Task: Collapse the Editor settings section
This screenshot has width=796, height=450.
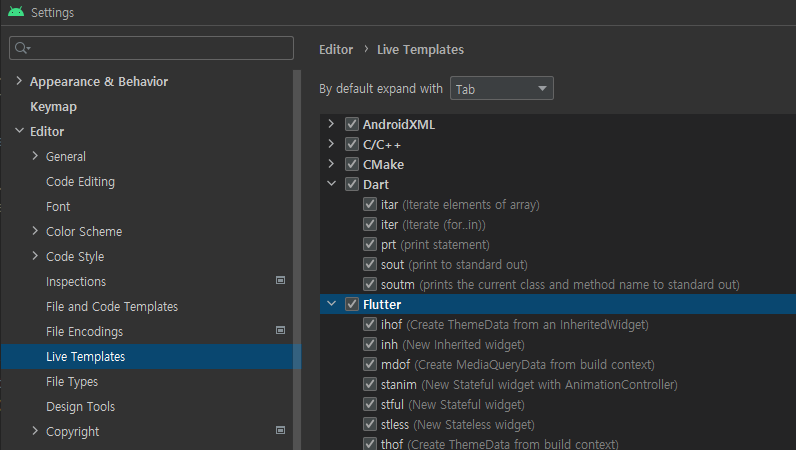Action: point(19,131)
